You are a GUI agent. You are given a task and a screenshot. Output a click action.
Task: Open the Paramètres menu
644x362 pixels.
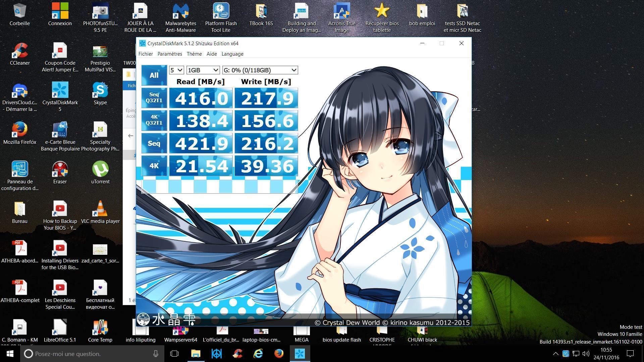coord(170,54)
